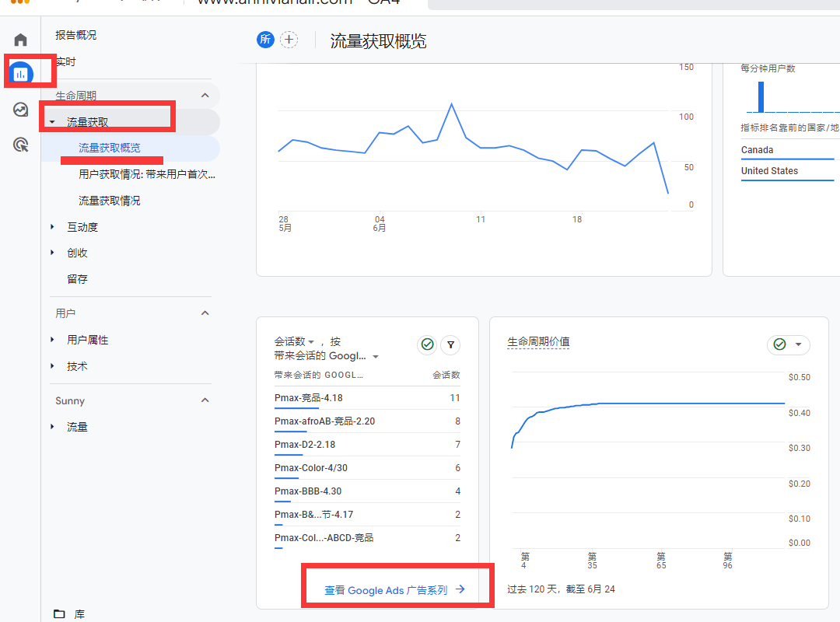Collapse the 生命周期 section in the sidebar

[x=205, y=95]
